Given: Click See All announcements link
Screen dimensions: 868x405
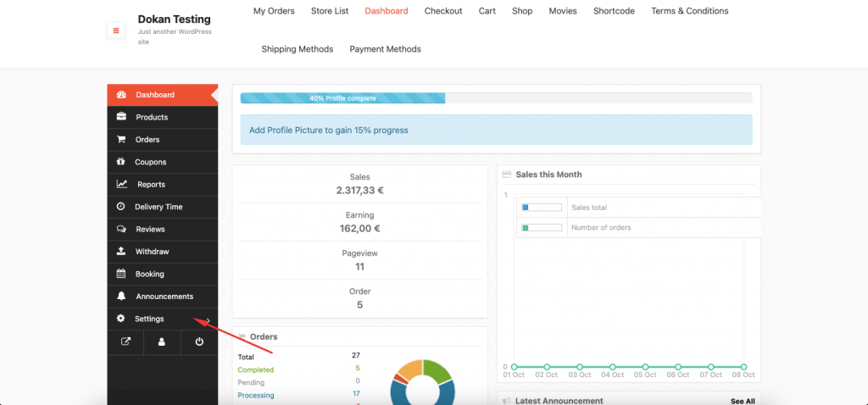Looking at the screenshot, I should pyautogui.click(x=742, y=401).
